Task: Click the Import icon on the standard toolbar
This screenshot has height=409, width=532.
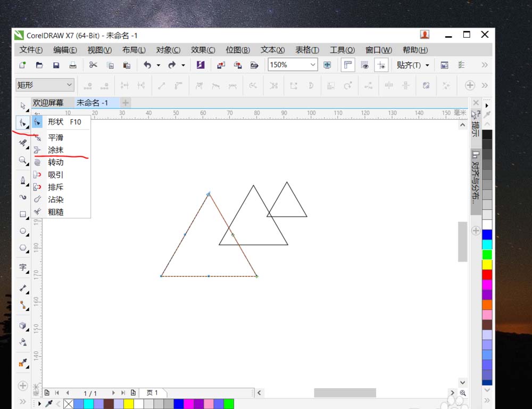Action: tap(221, 64)
